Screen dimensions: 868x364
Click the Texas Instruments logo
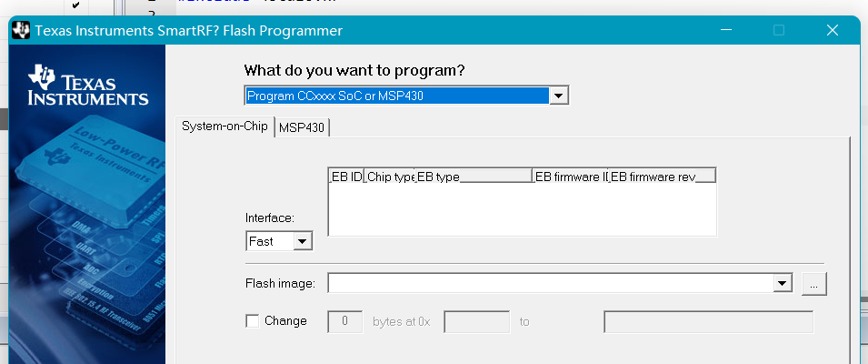[x=88, y=86]
